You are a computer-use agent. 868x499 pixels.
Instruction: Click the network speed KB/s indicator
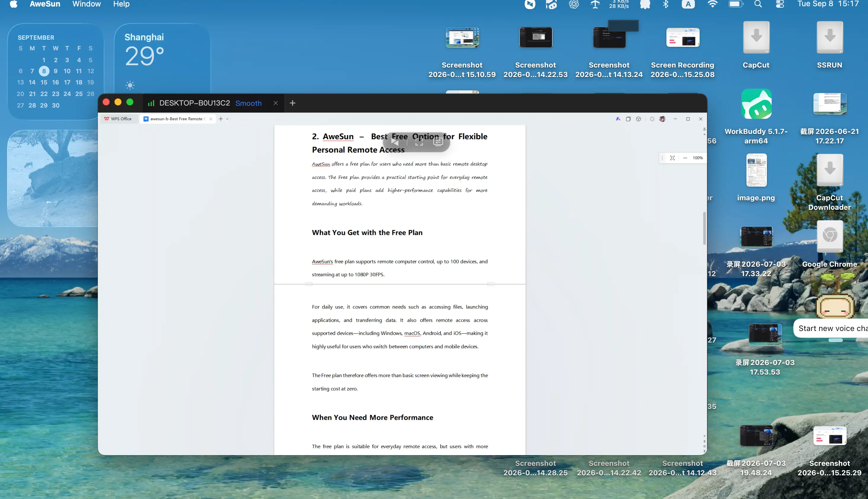point(619,4)
